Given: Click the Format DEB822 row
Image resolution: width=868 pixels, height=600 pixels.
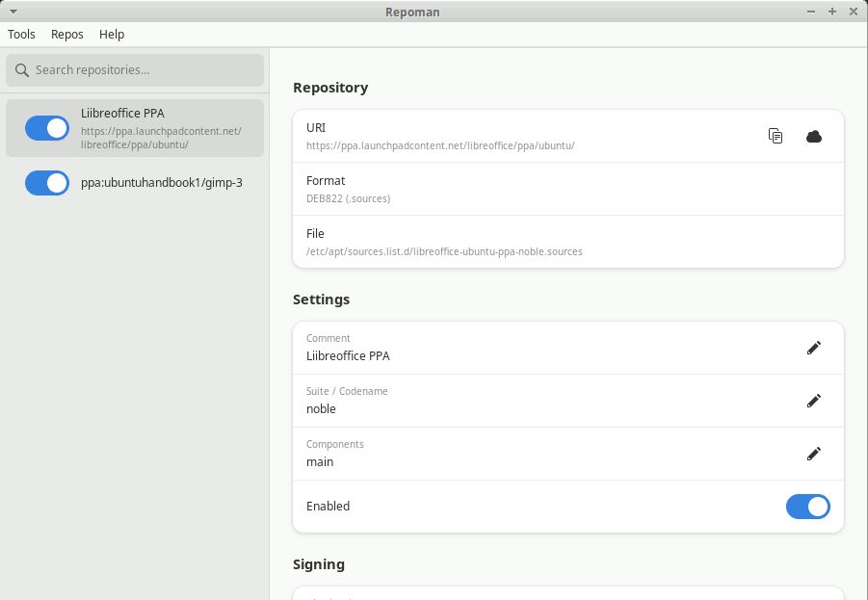Looking at the screenshot, I should pos(568,189).
